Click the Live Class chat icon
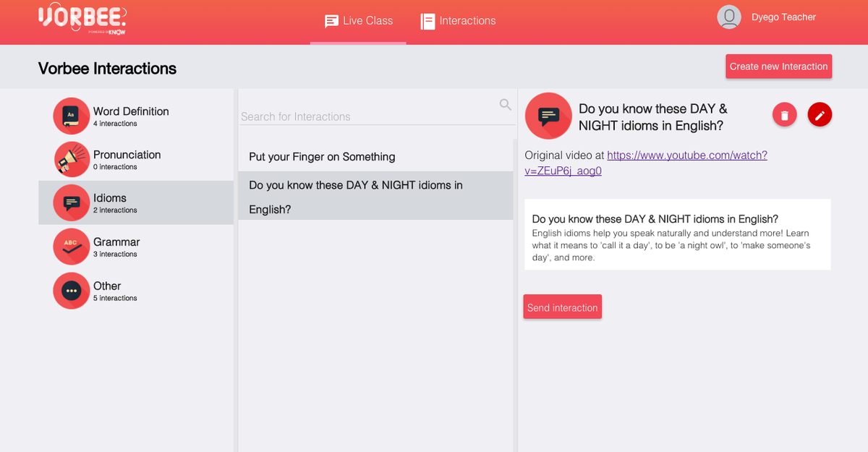The width and height of the screenshot is (868, 452). tap(332, 21)
